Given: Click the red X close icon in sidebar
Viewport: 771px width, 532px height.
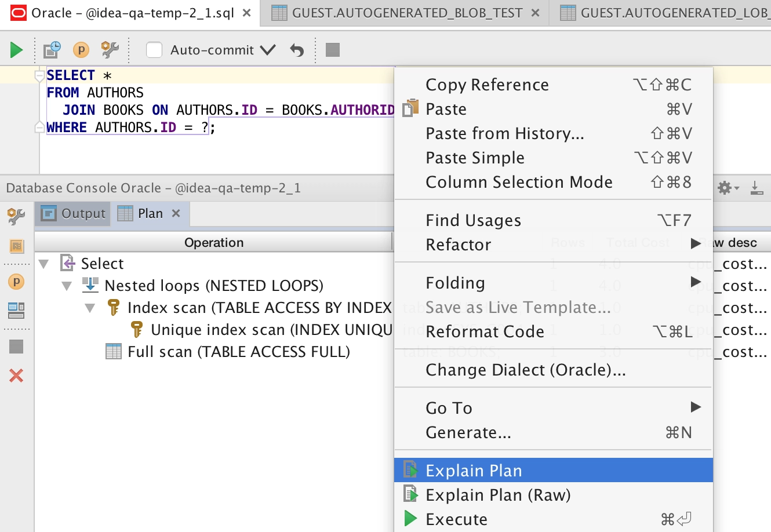Looking at the screenshot, I should click(16, 376).
